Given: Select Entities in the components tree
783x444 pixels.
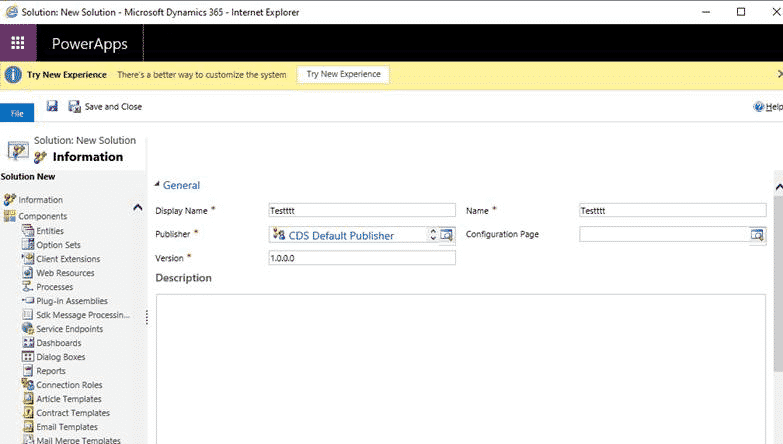Looking at the screenshot, I should pyautogui.click(x=50, y=231).
